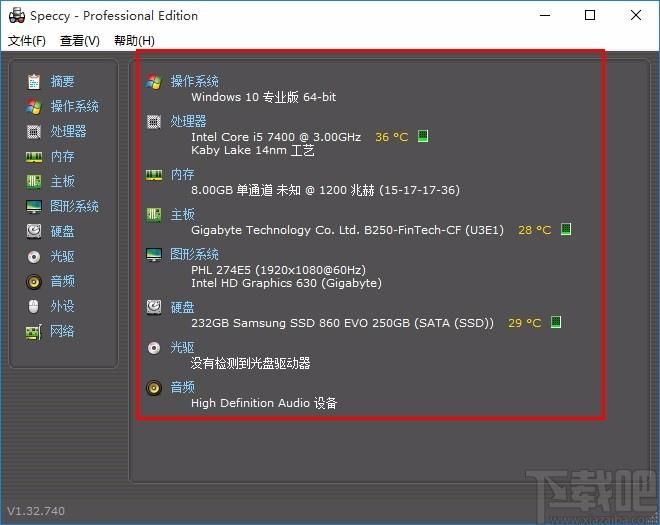Click the speaker icon in sidebar
This screenshot has height=525, width=660.
[34, 281]
